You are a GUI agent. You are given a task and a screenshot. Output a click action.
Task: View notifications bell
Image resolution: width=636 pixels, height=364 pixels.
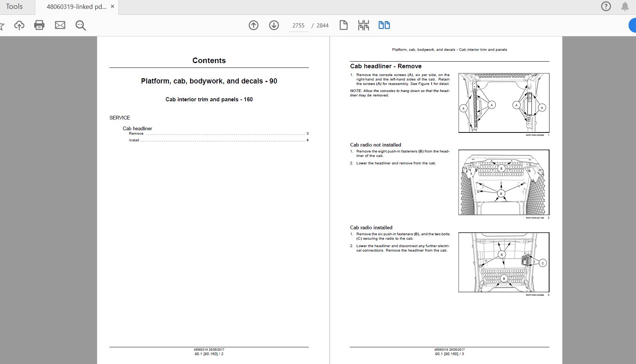click(625, 6)
